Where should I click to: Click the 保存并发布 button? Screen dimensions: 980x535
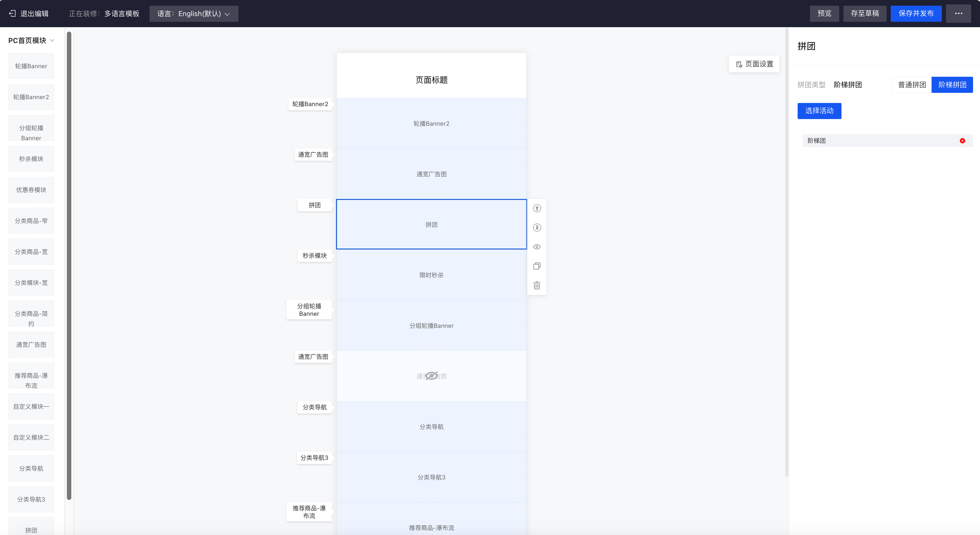tap(916, 14)
